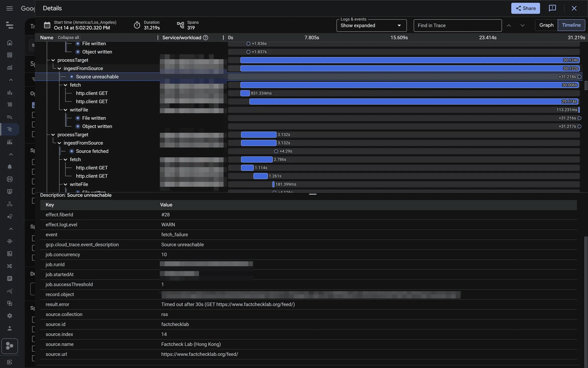Open the person icon in sidebar
This screenshot has width=588, height=368.
click(x=10, y=328)
